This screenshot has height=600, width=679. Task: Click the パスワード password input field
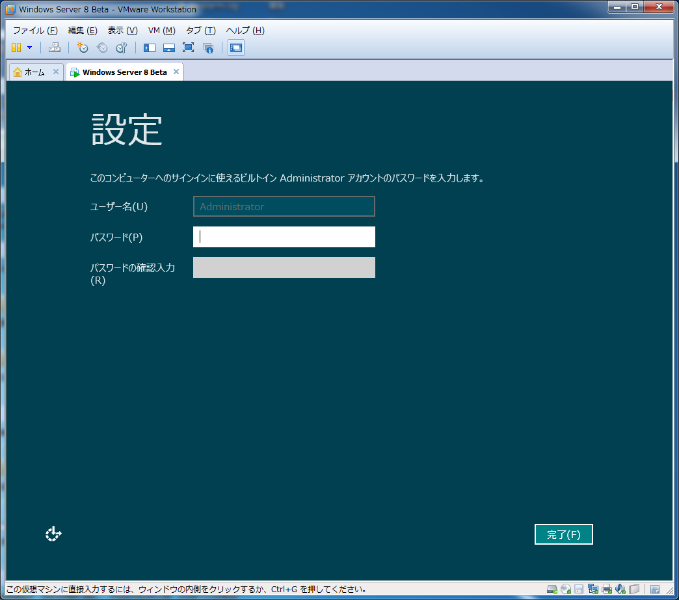pyautogui.click(x=284, y=237)
